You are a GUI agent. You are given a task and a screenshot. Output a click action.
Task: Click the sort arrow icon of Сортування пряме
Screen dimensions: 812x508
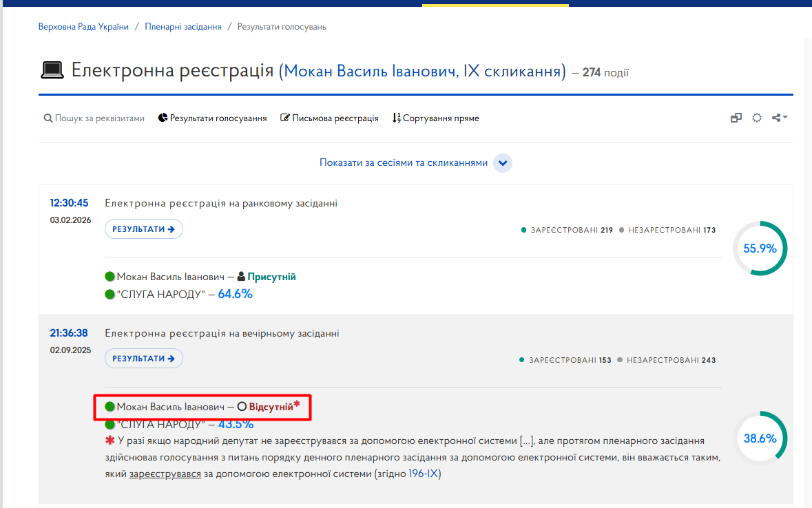396,118
